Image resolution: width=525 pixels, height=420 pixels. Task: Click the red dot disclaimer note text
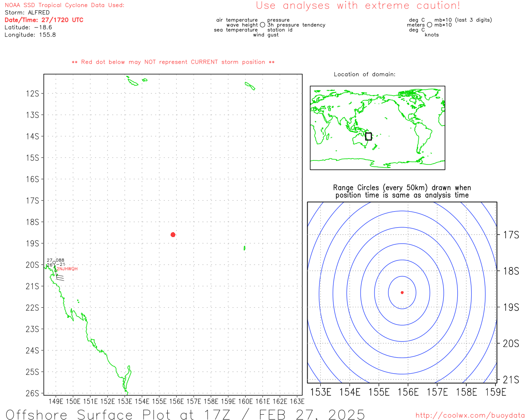[x=173, y=62]
